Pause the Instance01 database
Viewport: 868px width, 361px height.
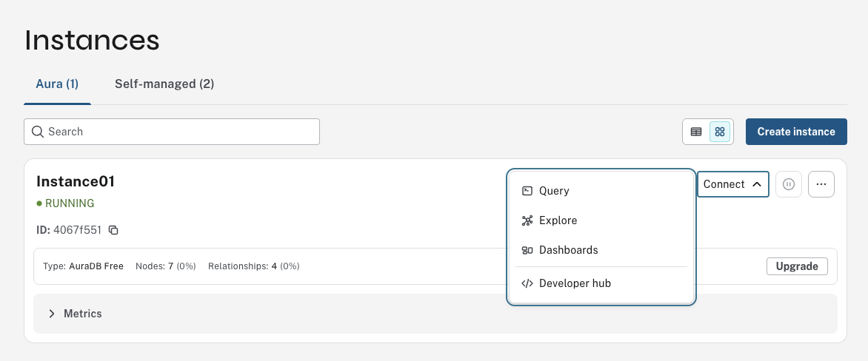click(x=788, y=184)
